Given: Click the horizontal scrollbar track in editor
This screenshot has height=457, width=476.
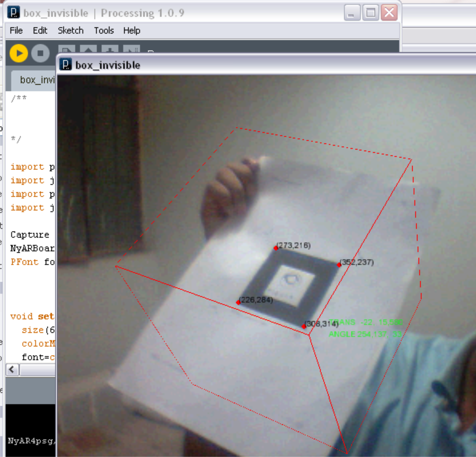Looking at the screenshot, I should pyautogui.click(x=38, y=370).
